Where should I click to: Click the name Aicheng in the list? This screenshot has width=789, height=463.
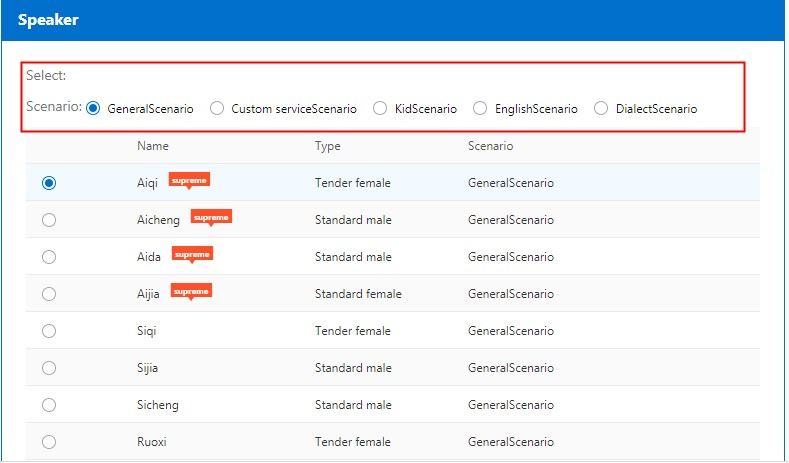click(x=158, y=220)
